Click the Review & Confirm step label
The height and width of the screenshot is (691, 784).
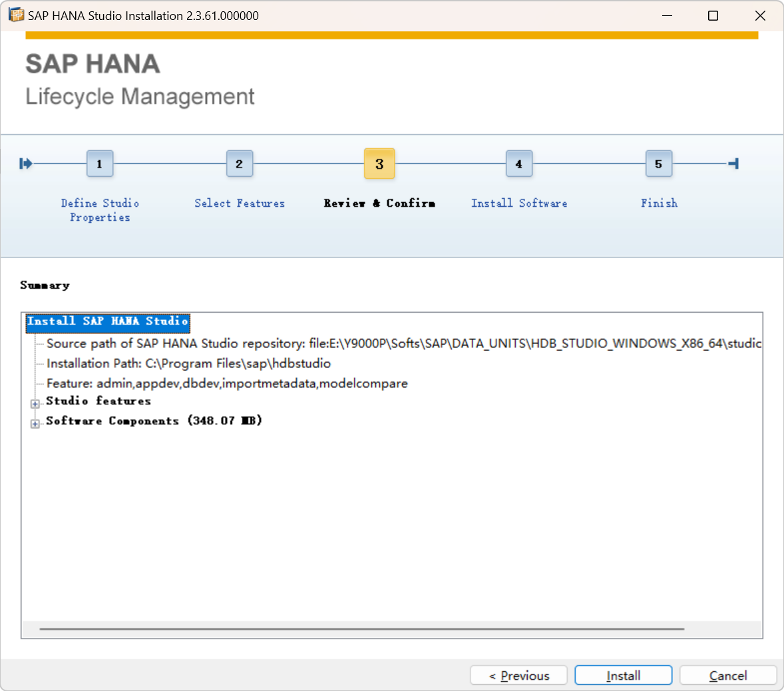(x=379, y=204)
